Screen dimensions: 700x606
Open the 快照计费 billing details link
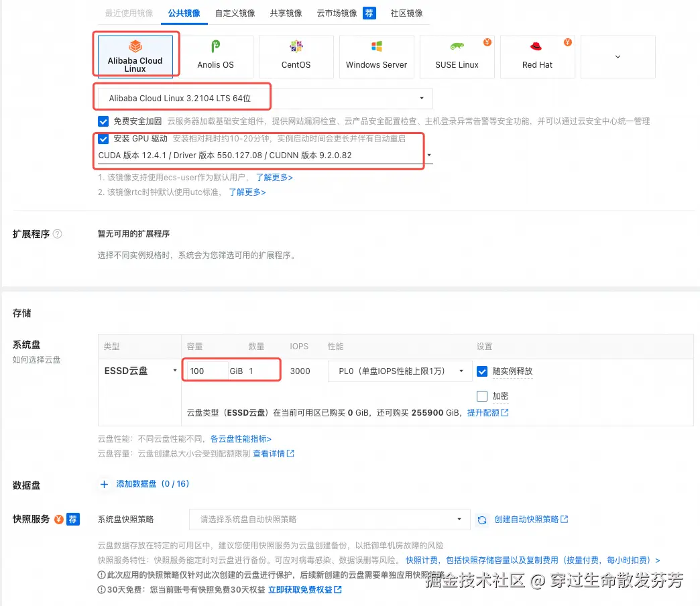533,560
